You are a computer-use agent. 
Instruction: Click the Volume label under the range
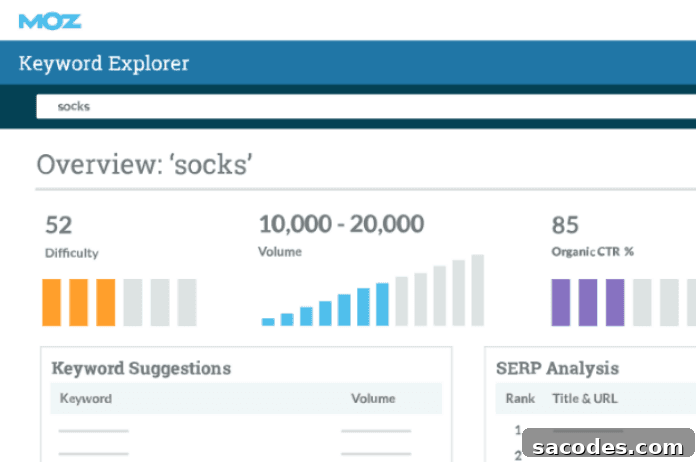click(280, 252)
